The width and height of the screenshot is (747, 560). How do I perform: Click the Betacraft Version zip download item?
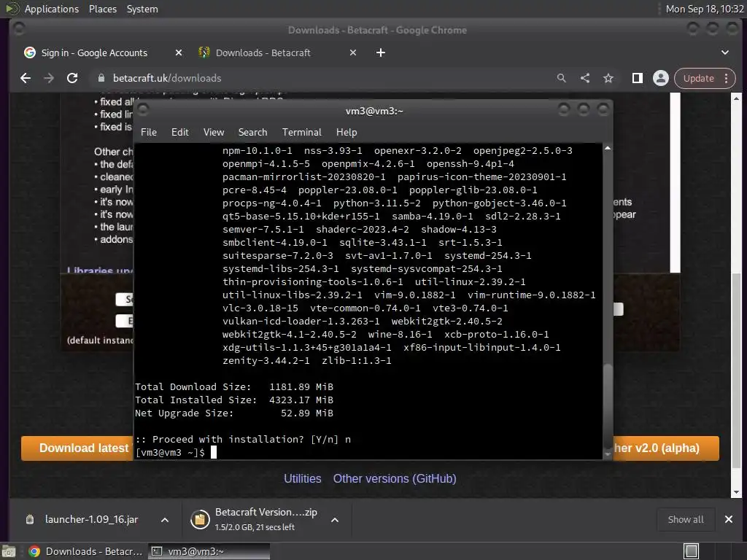266,519
